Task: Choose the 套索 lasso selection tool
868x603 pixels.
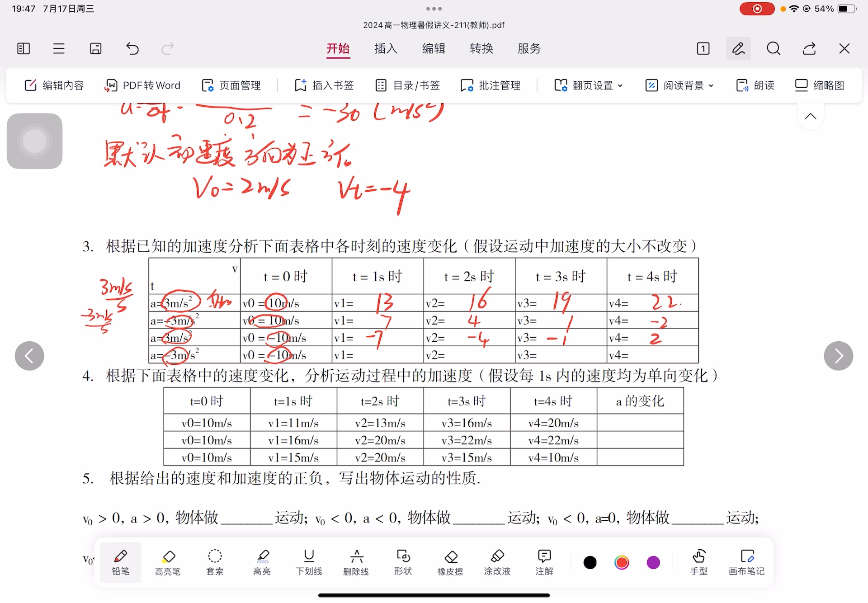Action: pos(215,562)
